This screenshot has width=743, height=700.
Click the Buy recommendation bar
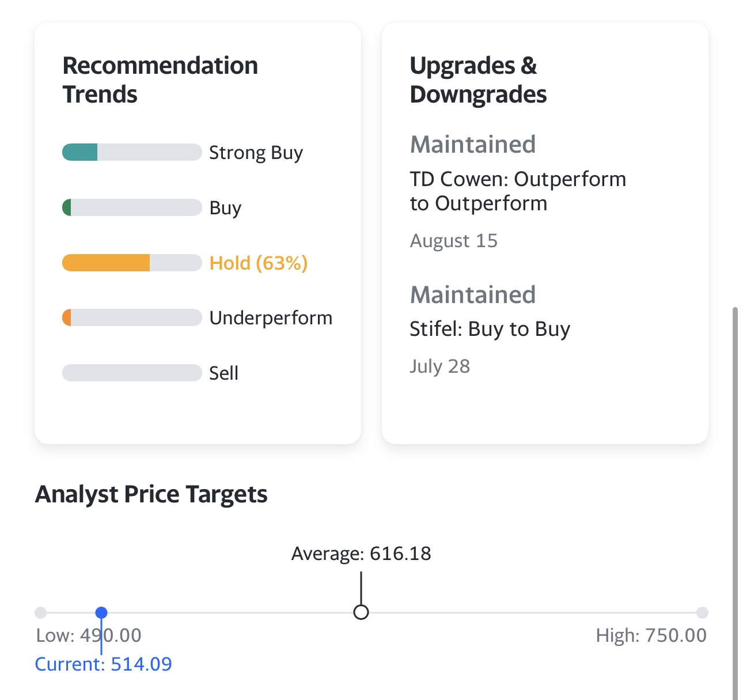131,207
